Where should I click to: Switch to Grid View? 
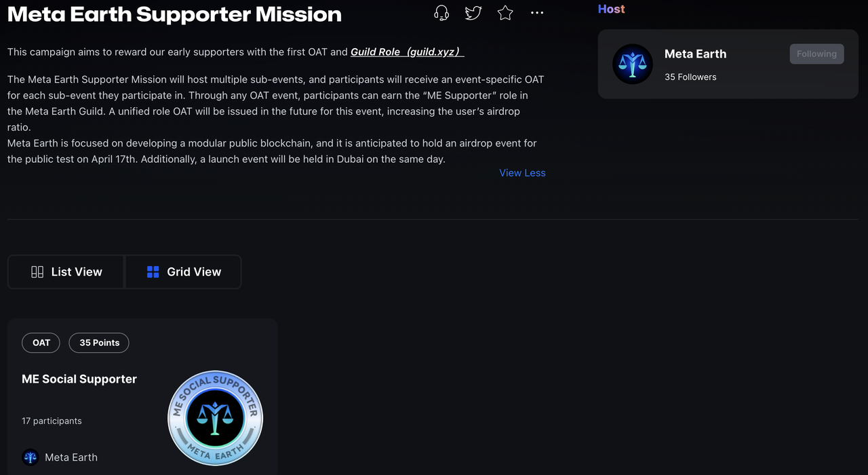[183, 272]
